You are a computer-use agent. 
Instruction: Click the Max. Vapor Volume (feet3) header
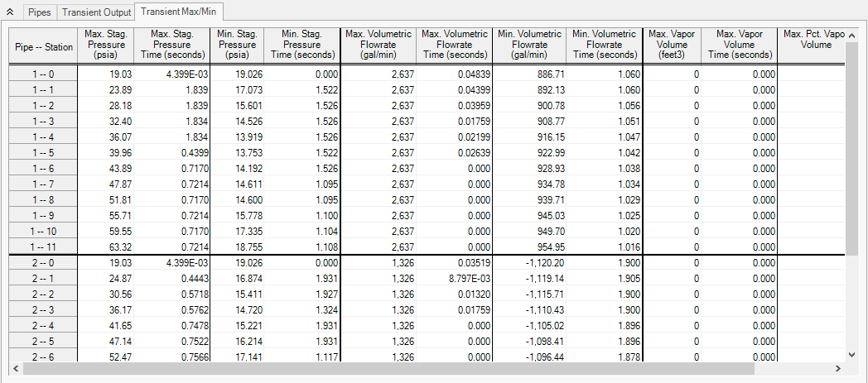click(x=671, y=45)
